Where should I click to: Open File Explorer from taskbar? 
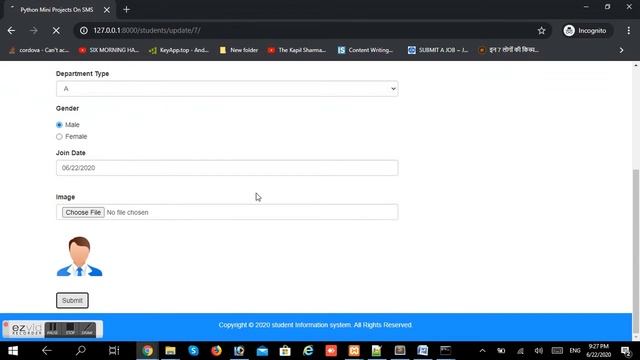[170, 351]
